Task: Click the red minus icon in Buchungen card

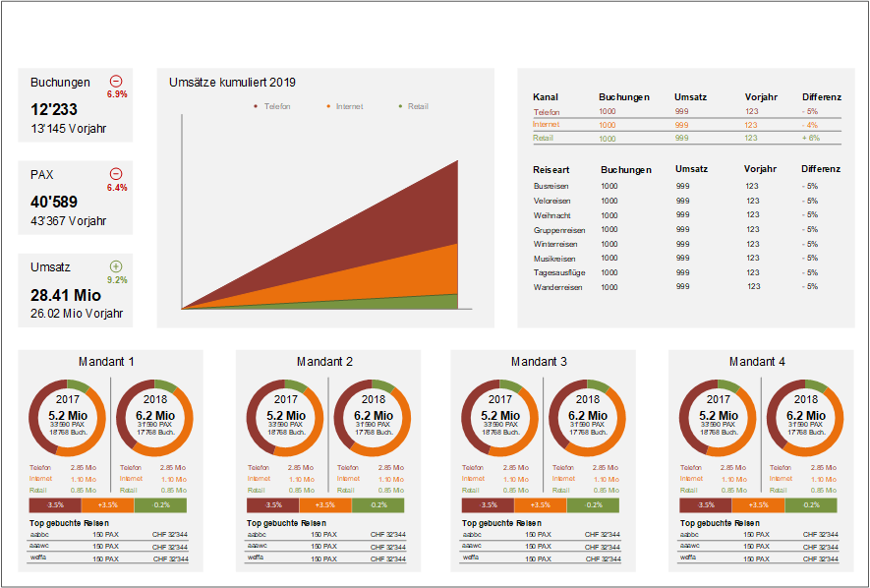Action: tap(116, 82)
